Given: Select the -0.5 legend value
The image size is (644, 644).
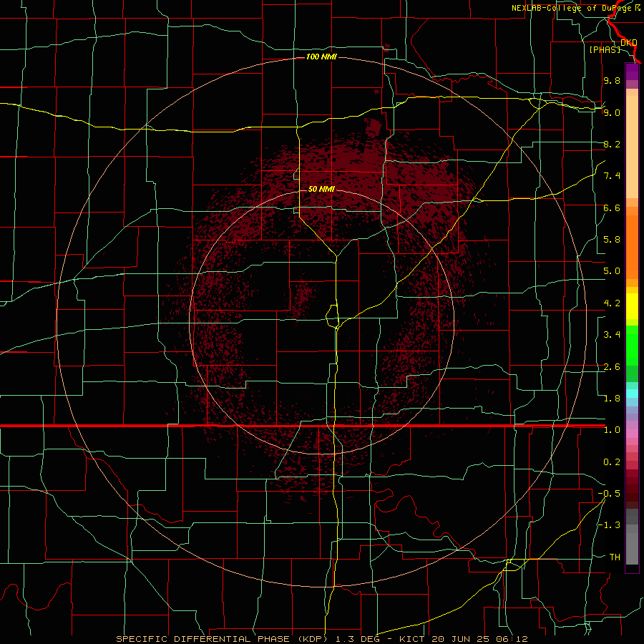Looking at the screenshot, I should (609, 494).
